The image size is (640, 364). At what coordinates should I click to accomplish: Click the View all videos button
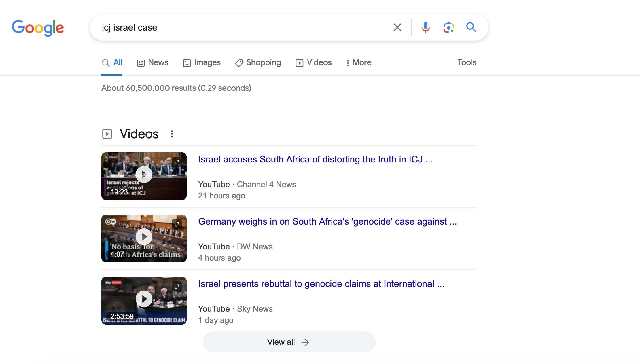(x=289, y=342)
